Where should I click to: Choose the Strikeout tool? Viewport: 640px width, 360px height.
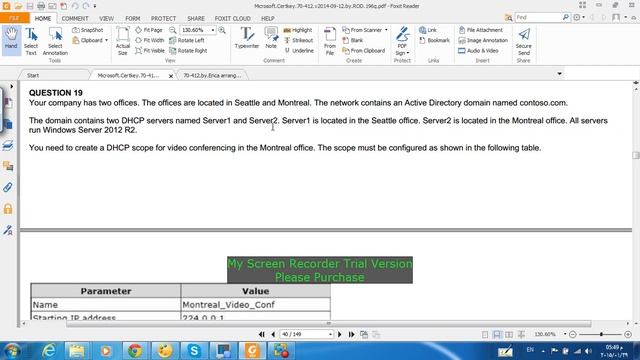click(298, 40)
